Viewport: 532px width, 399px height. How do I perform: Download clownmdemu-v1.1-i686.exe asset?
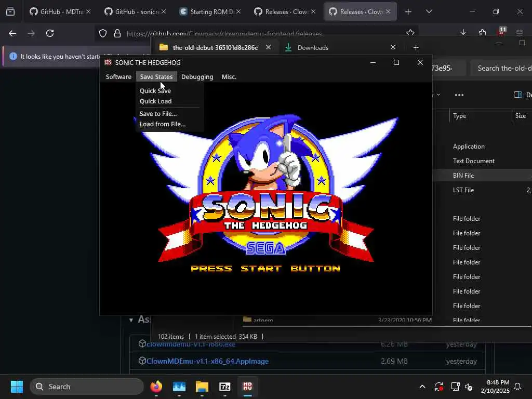coord(191,344)
